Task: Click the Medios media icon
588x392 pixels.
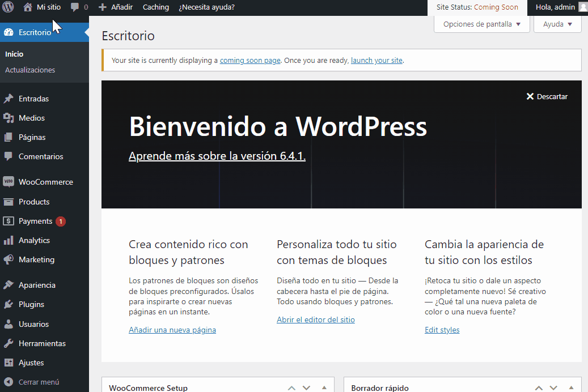Action: coord(9,118)
